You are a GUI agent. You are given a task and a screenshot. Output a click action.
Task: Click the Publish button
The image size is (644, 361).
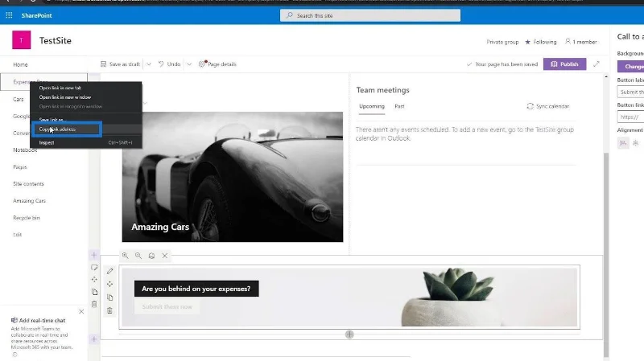(x=565, y=64)
